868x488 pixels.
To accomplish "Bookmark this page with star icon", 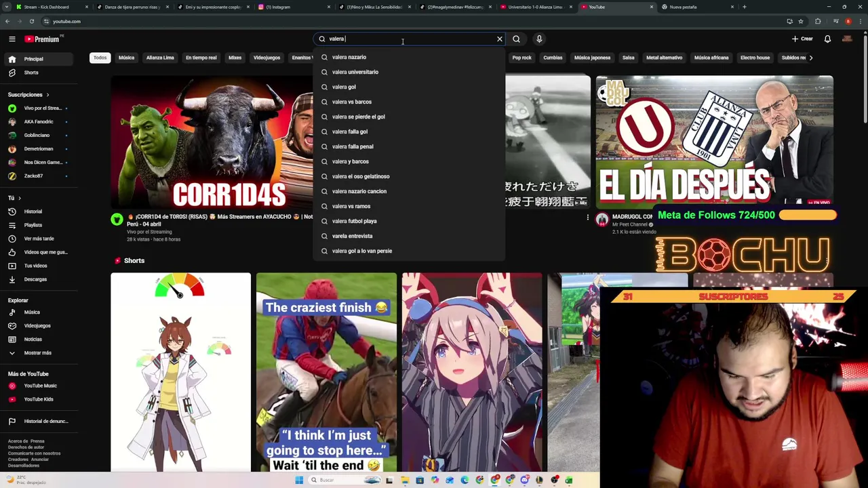I will pyautogui.click(x=801, y=21).
